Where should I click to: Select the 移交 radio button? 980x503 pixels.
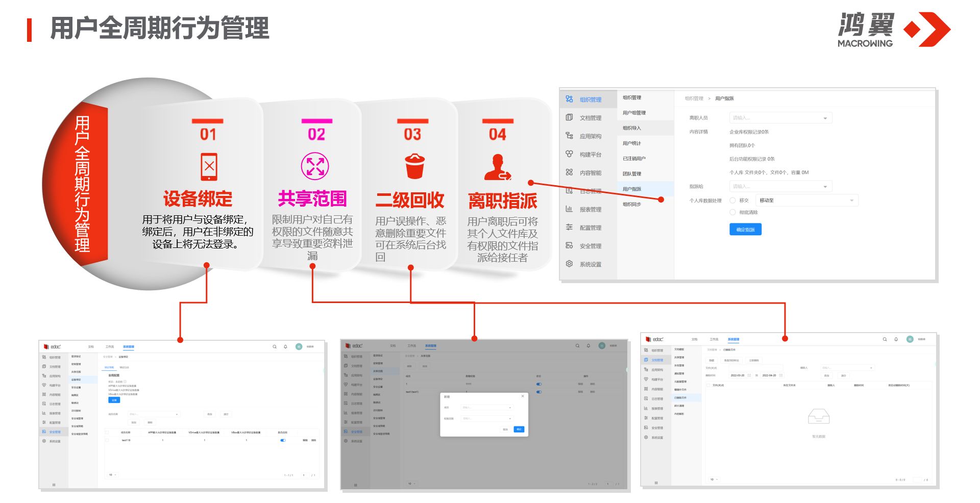point(732,200)
